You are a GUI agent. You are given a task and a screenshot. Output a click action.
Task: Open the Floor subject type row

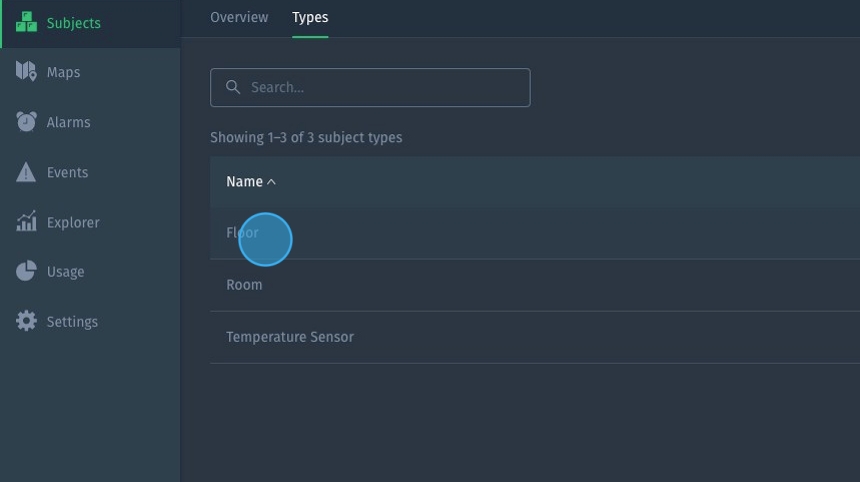click(243, 233)
